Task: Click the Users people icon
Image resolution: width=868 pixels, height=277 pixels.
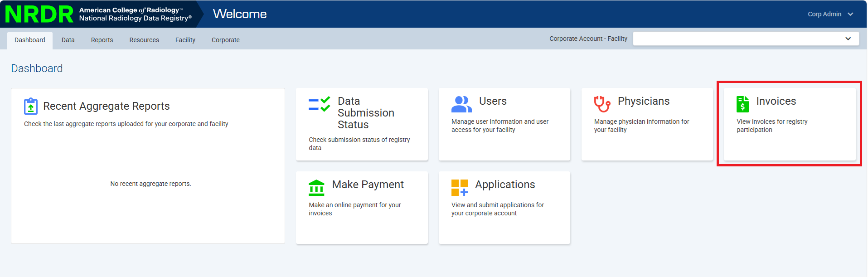Action: 461,104
